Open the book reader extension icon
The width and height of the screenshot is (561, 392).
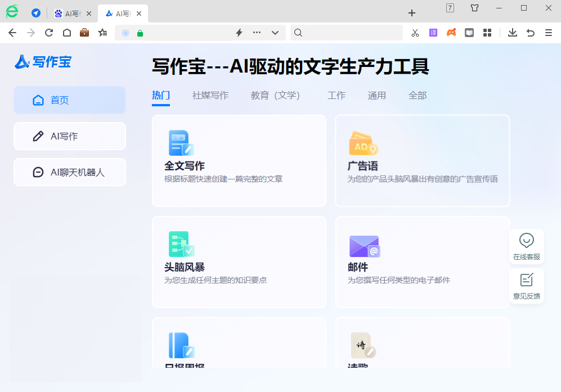(469, 33)
